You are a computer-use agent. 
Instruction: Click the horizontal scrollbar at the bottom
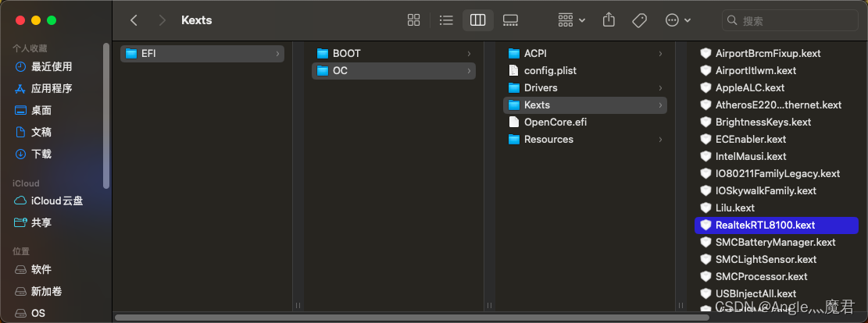(412, 318)
